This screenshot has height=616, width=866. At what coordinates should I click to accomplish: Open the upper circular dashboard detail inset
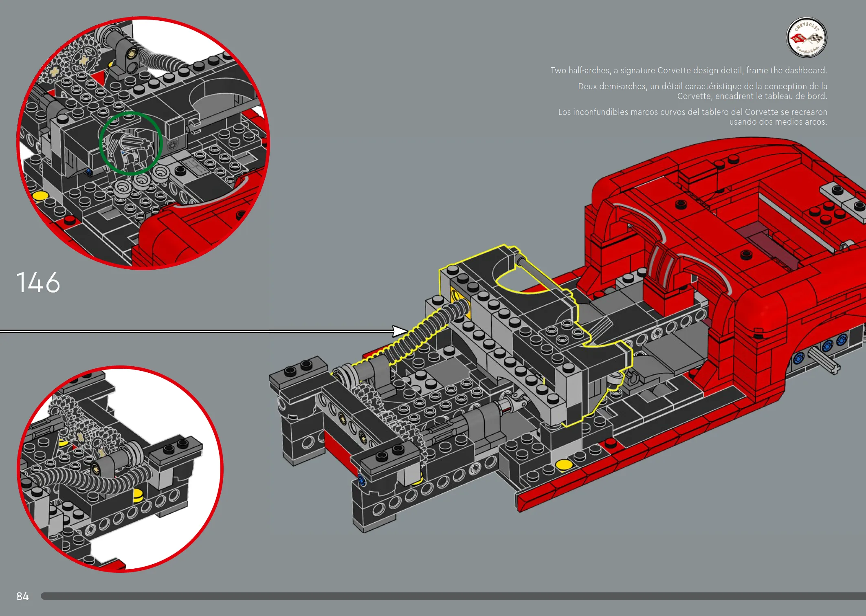tap(143, 143)
